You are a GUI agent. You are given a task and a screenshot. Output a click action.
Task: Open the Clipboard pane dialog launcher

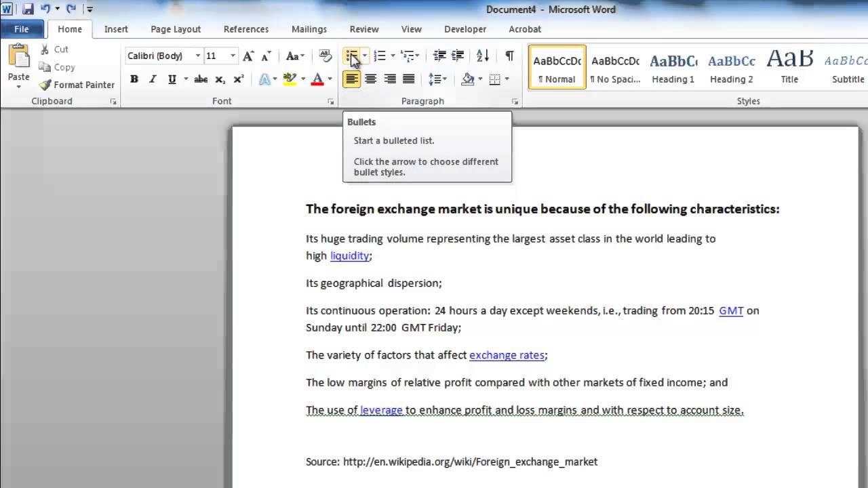(113, 102)
